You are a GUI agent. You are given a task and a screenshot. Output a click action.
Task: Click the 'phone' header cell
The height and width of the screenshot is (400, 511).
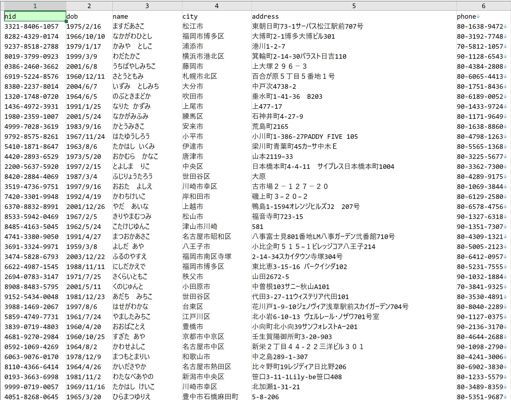[483, 16]
